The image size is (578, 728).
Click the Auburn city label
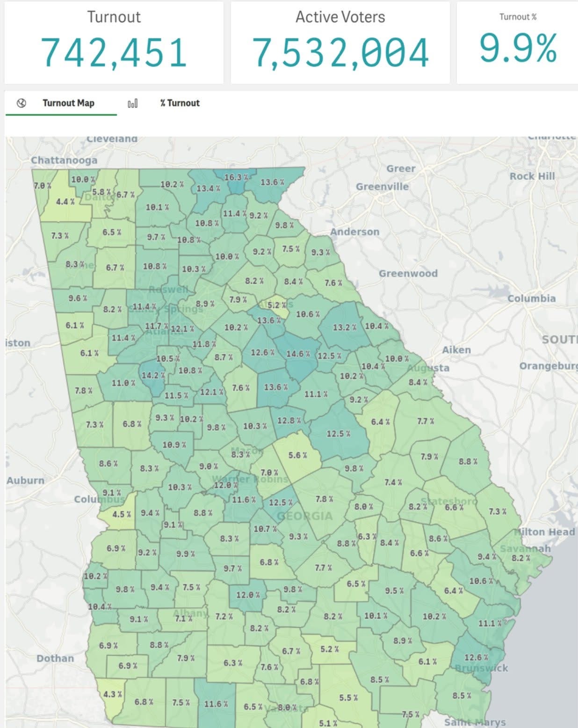click(x=26, y=480)
